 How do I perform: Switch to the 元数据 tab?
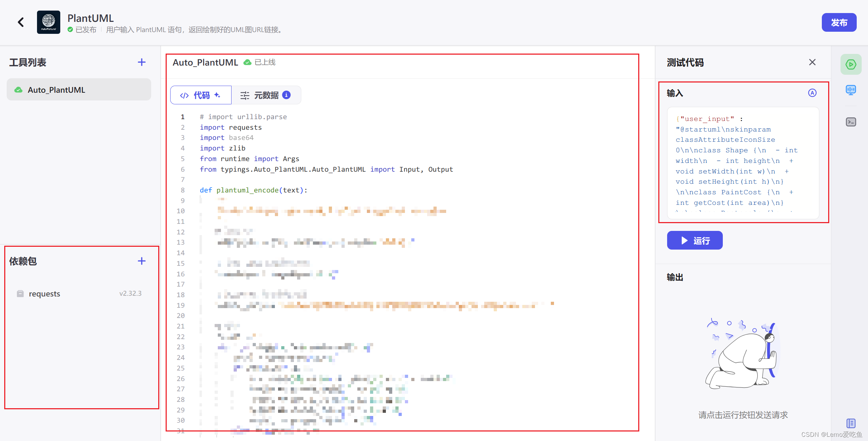tap(266, 95)
